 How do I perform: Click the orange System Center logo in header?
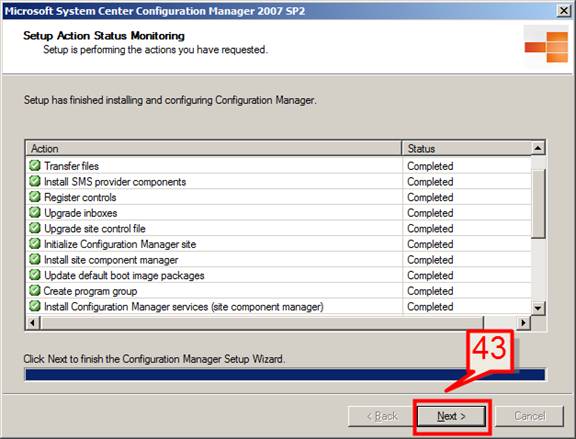tap(546, 47)
